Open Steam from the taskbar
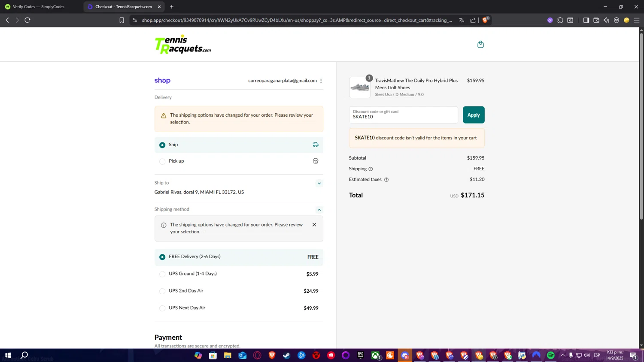644x362 pixels. 287,356
